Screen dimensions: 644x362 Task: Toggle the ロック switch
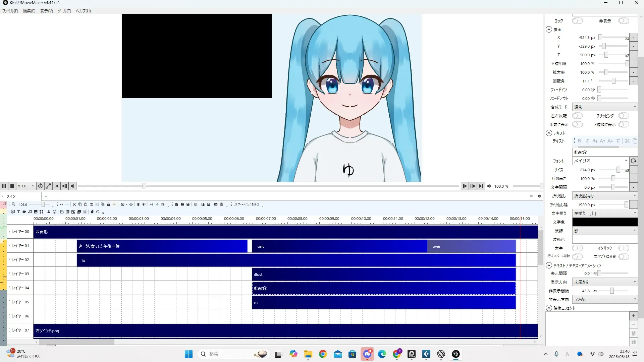click(x=577, y=21)
